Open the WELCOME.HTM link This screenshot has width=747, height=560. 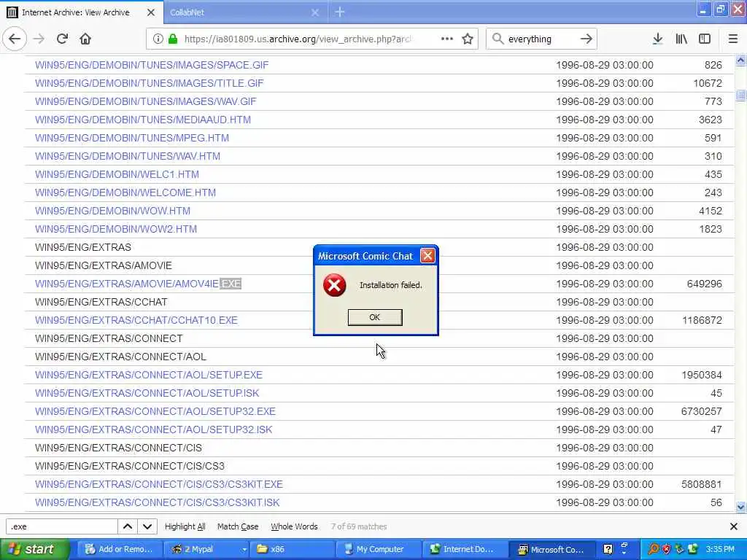click(125, 192)
